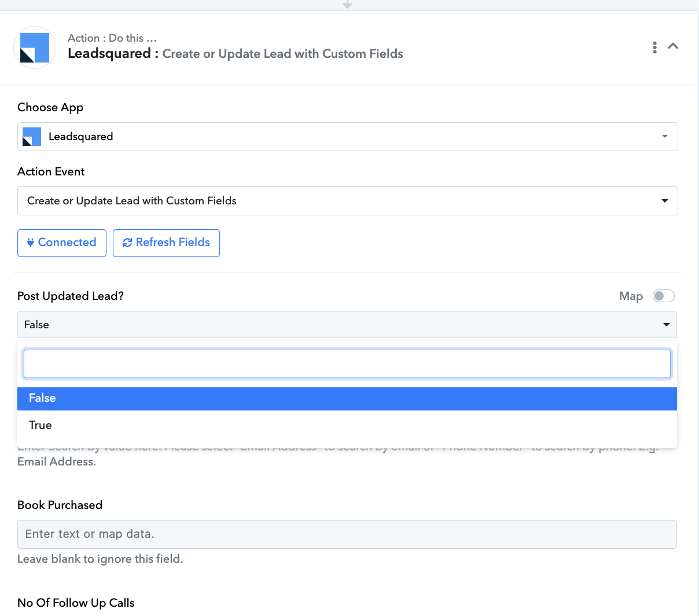Screen dimensions: 699x616
Task: Click the Book Purchased text field
Action: tap(347, 534)
